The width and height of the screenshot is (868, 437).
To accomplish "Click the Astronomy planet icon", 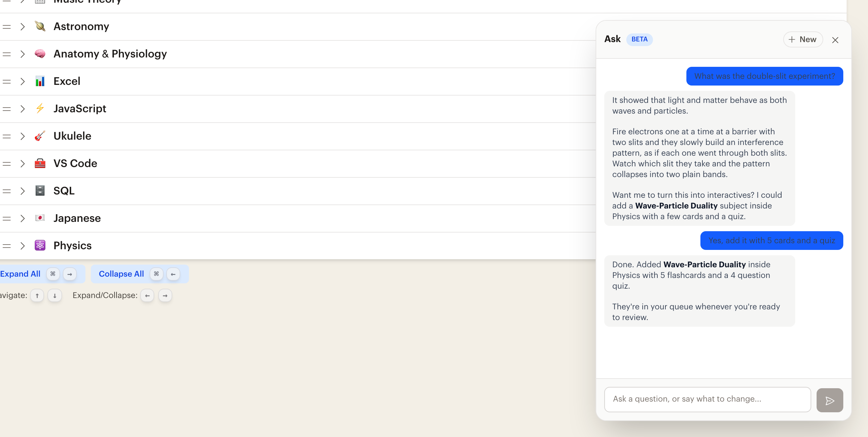I will pyautogui.click(x=40, y=26).
